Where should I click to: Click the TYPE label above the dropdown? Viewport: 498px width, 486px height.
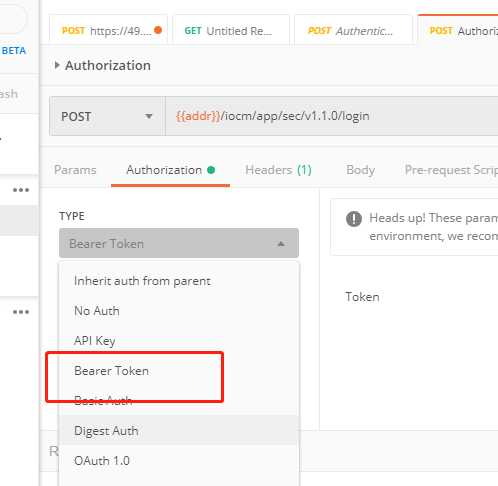coord(72,216)
